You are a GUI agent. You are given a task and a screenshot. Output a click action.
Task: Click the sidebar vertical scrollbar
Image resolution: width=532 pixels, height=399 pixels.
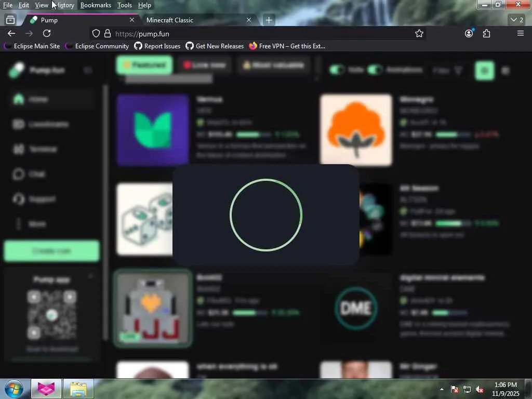pos(105,212)
